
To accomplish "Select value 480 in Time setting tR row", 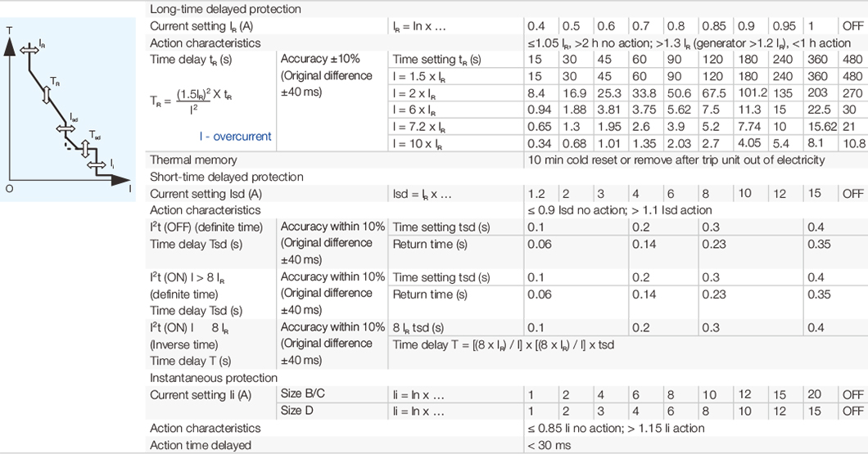I will 852,59.
